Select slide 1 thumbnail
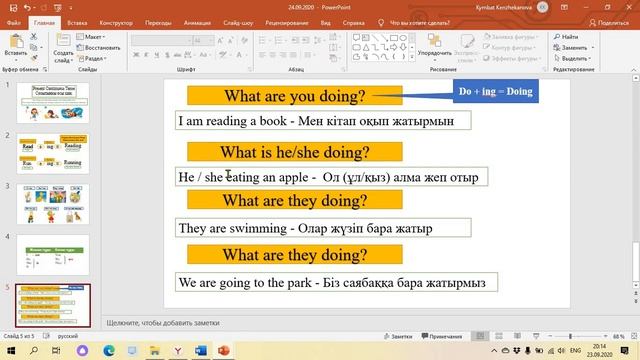This screenshot has width=640, height=360. [53, 102]
